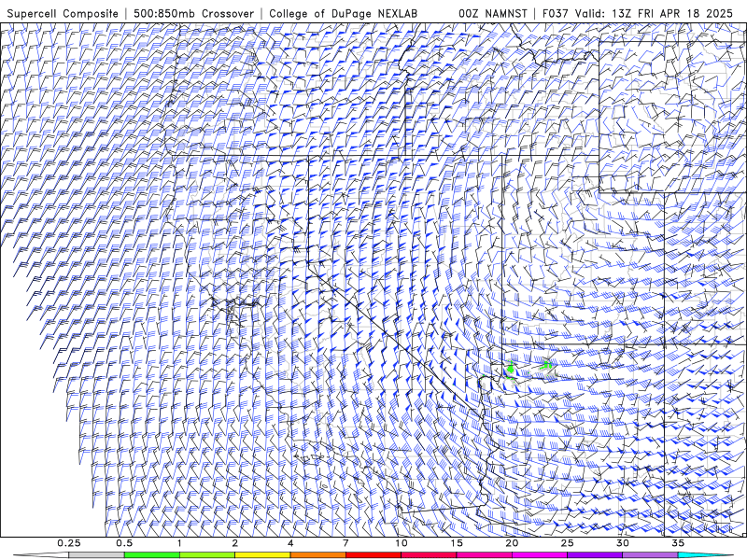Select the yellow-green 1–2 color bar segment
Image resolution: width=747 pixels, height=560 pixels.
[207, 555]
